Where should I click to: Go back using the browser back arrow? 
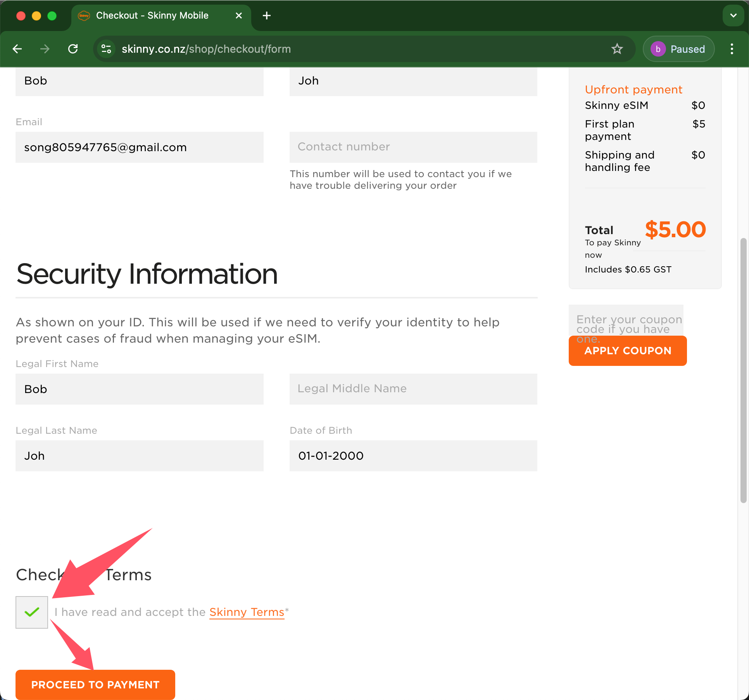pyautogui.click(x=17, y=49)
